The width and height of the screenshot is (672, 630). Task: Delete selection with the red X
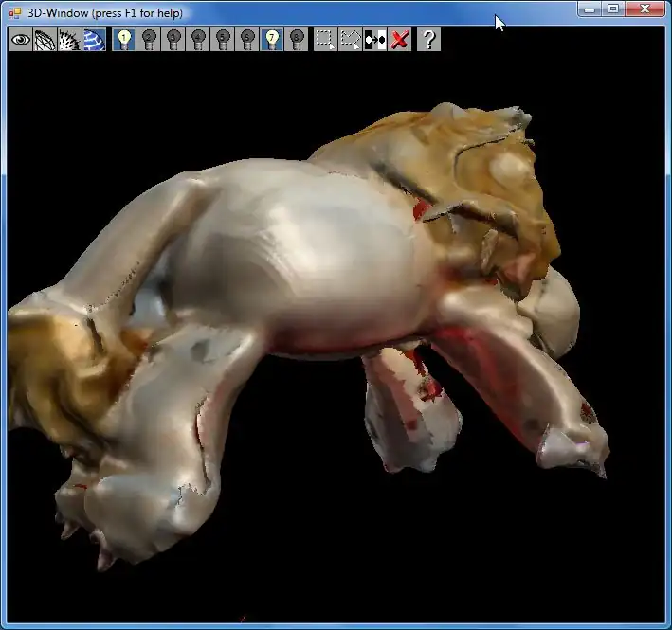(400, 39)
